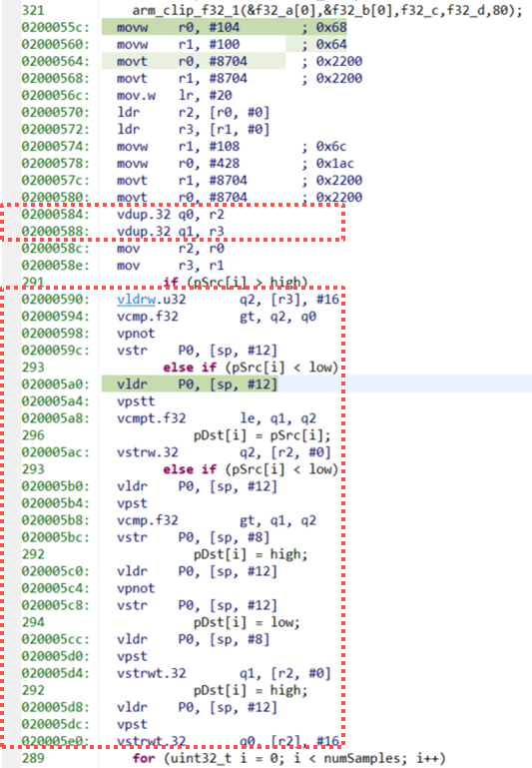The image size is (532, 768).
Task: Click 'mov r3, r1' instruction
Action: [171, 266]
